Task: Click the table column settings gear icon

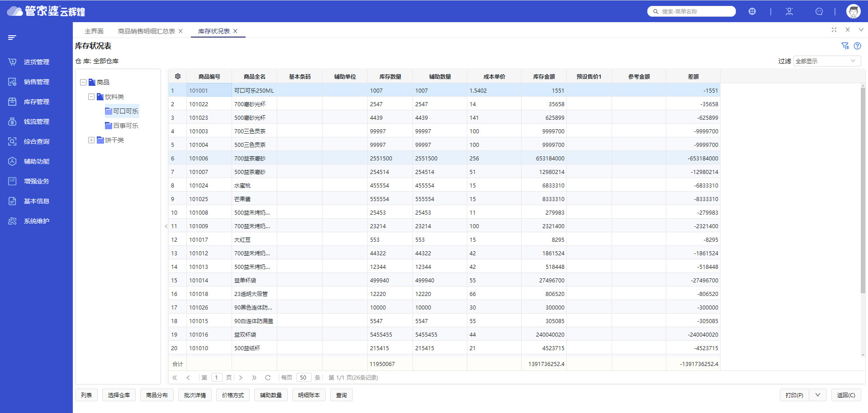Action: pos(178,76)
